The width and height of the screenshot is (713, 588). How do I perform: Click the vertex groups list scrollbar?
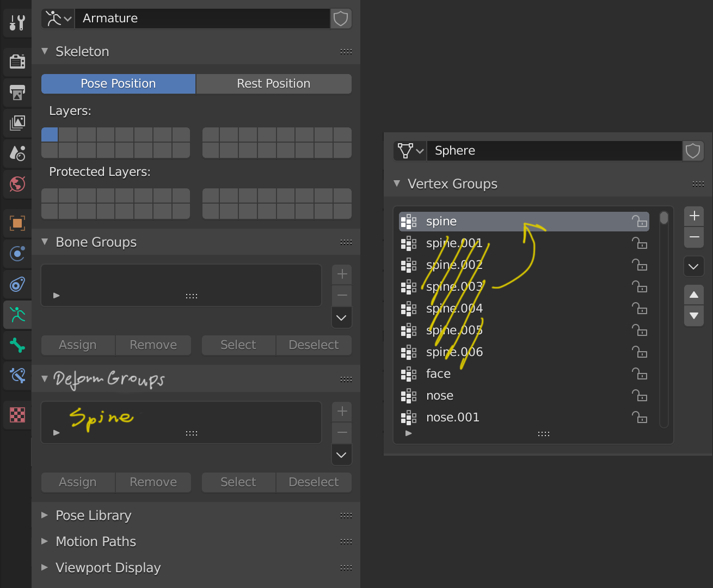tap(664, 218)
